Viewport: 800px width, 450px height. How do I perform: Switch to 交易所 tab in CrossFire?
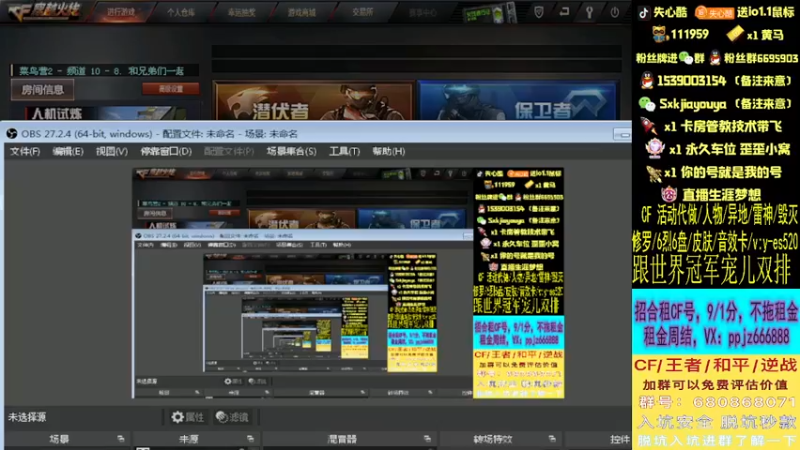point(362,12)
